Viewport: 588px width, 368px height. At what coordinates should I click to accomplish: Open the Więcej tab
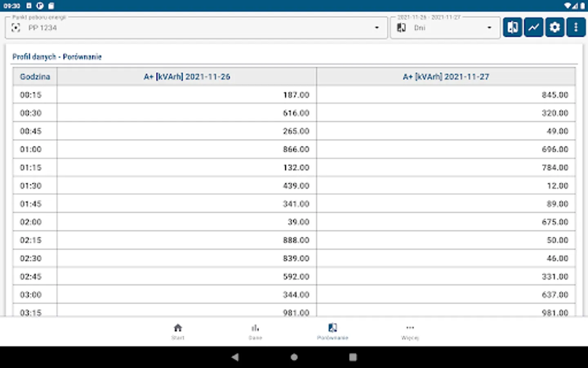coord(410,332)
